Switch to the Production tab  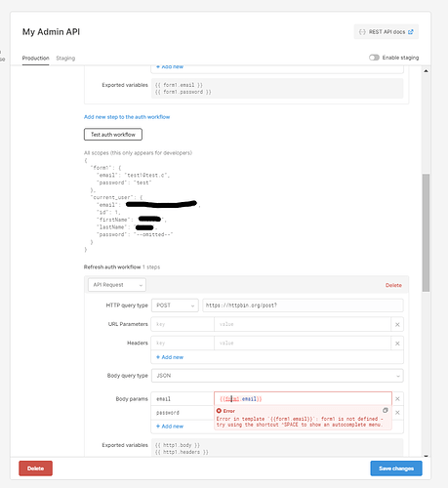tap(35, 58)
